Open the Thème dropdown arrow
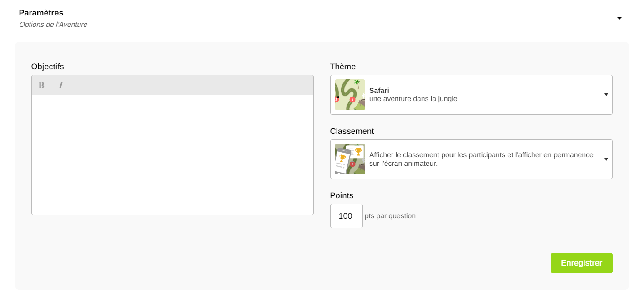This screenshot has height=292, width=644. [606, 95]
